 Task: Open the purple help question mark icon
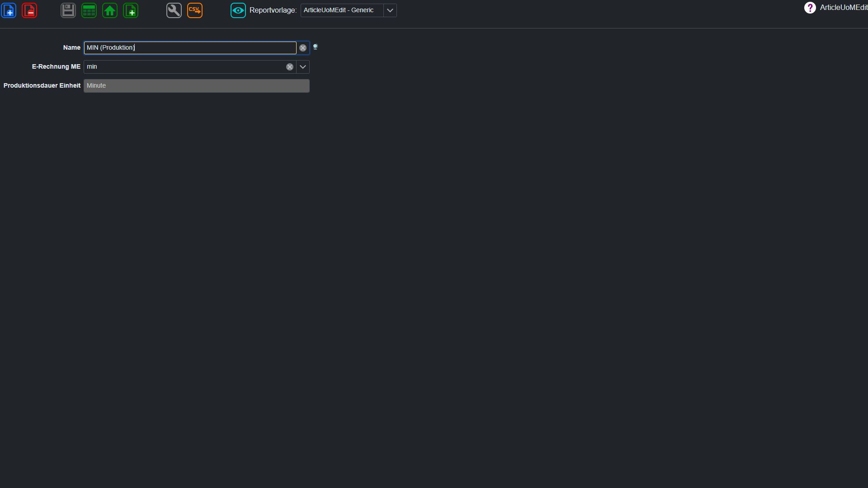tap(810, 8)
